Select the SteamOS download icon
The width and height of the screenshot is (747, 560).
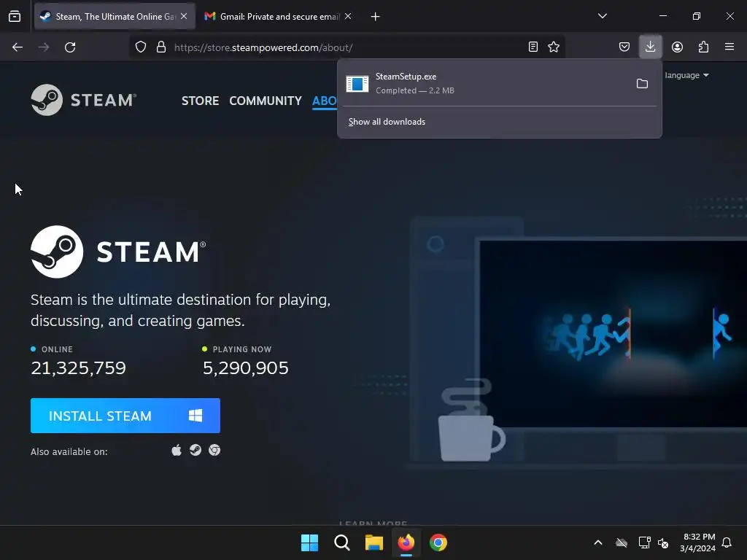(x=196, y=450)
